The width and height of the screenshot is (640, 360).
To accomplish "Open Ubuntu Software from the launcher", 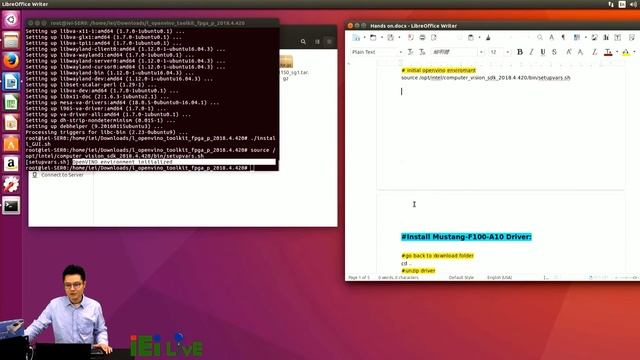I will (11, 144).
